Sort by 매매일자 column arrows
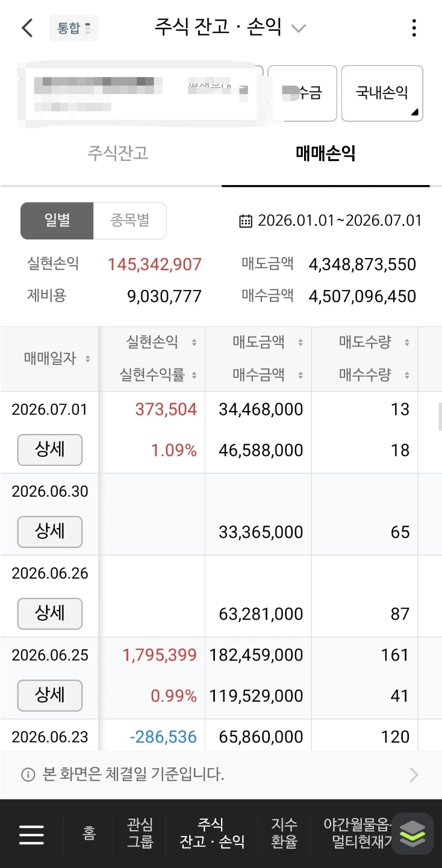Screen dimensions: 442x868 click(x=88, y=359)
